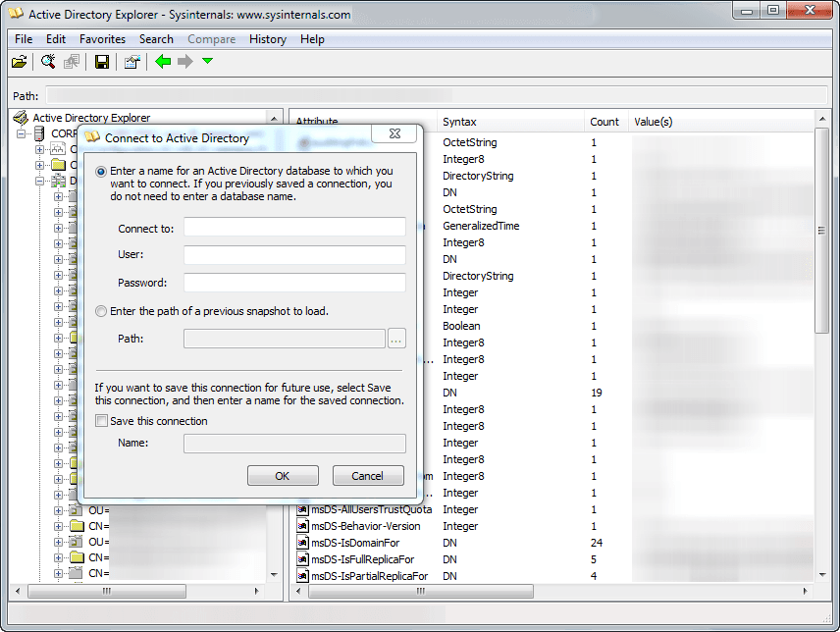Save the current snapshot
The height and width of the screenshot is (632, 840).
(102, 61)
